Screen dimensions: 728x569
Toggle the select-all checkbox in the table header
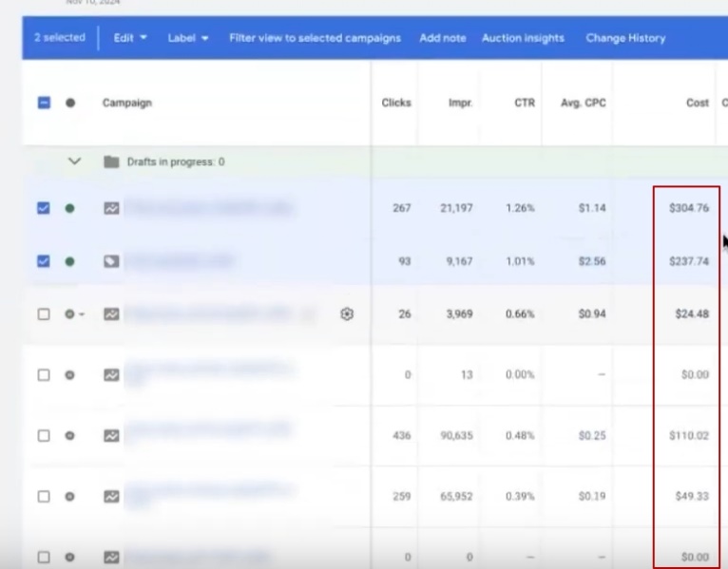tap(44, 103)
